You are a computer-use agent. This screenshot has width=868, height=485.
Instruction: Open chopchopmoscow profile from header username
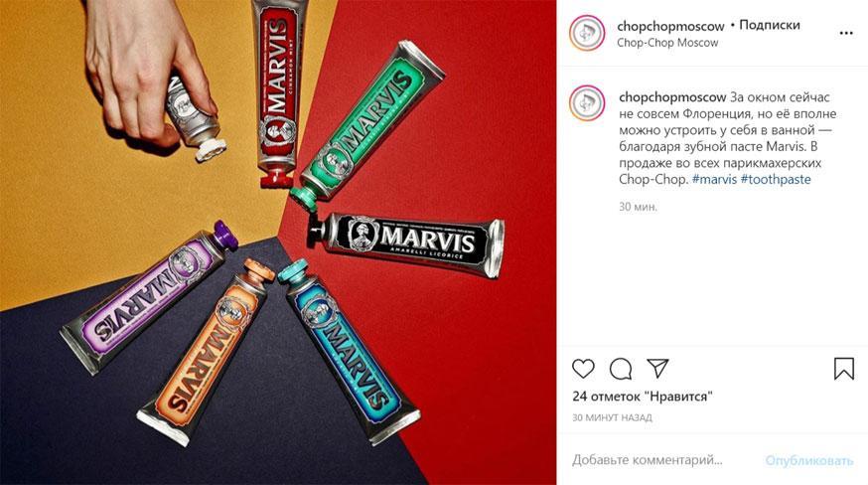click(x=670, y=26)
